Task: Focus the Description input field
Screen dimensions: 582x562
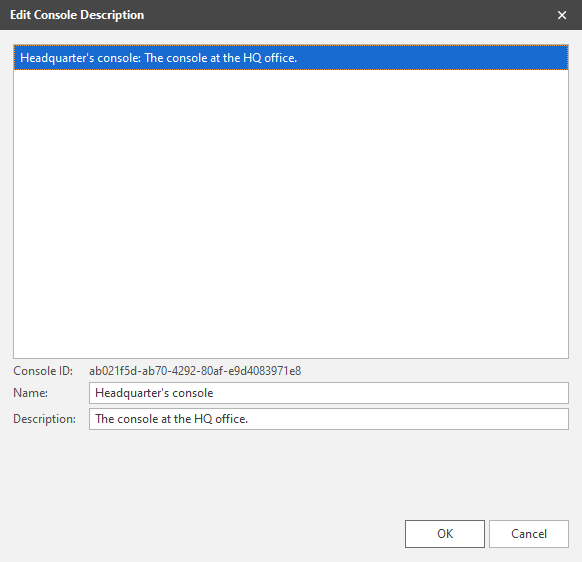Action: coord(328,419)
